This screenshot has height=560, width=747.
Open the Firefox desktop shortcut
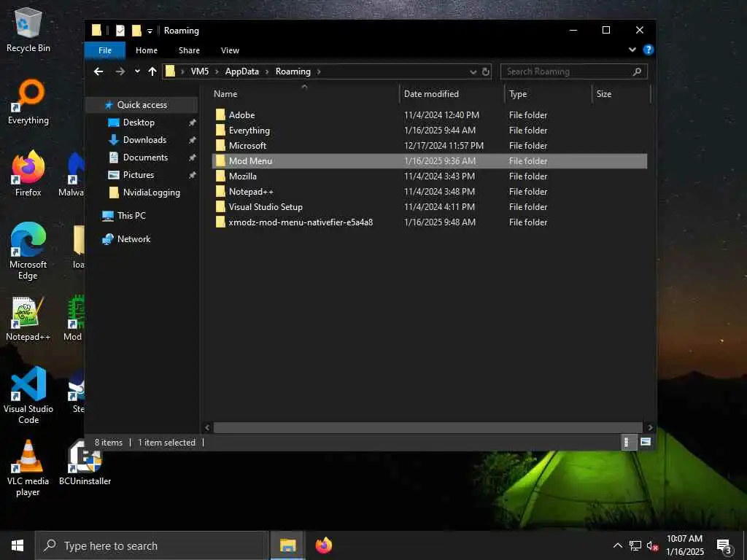point(28,174)
